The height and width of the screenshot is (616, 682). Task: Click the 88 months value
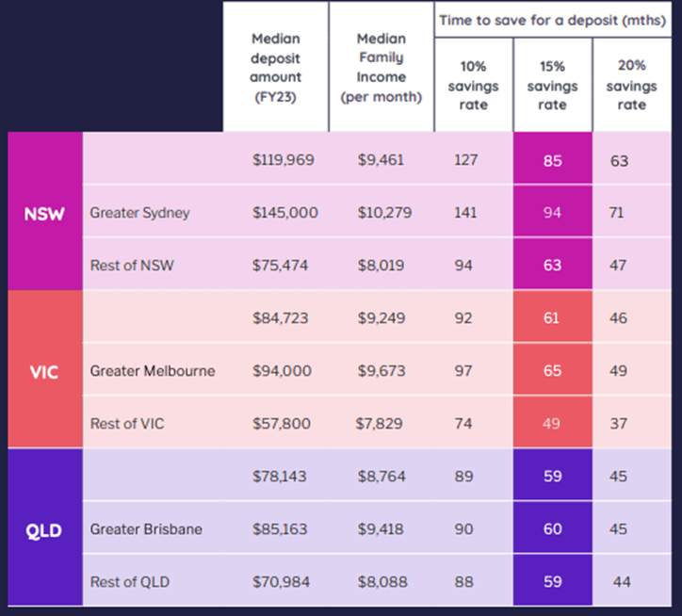pyautogui.click(x=463, y=582)
